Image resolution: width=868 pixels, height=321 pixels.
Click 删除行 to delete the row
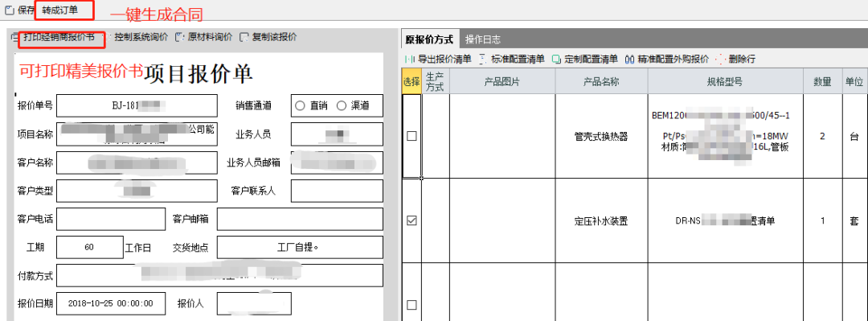(742, 59)
